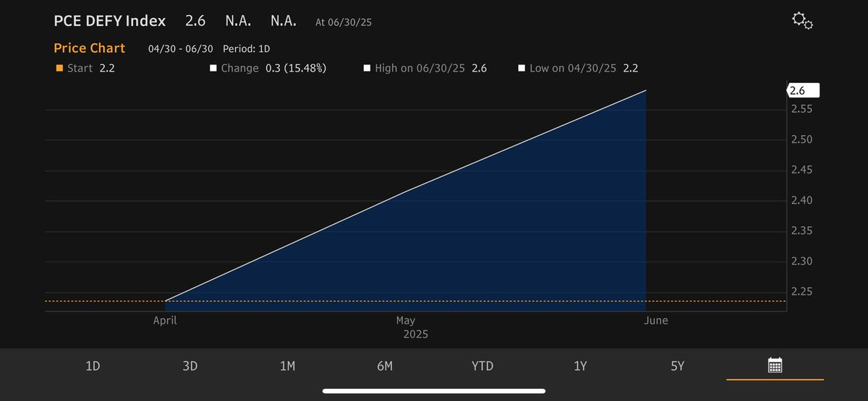Viewport: 868px width, 401px height.
Task: Toggle the Change legend marker
Action: [x=213, y=69]
